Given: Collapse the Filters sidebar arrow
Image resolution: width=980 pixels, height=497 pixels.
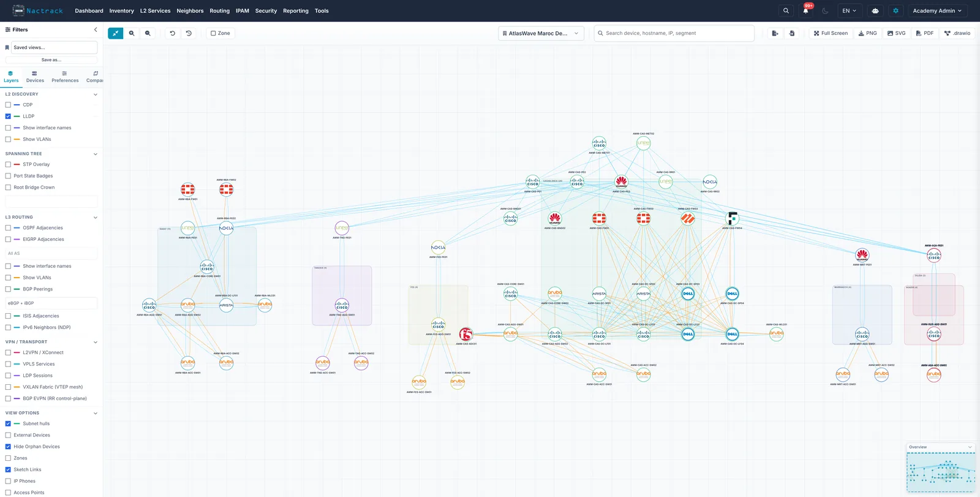Looking at the screenshot, I should coord(96,29).
